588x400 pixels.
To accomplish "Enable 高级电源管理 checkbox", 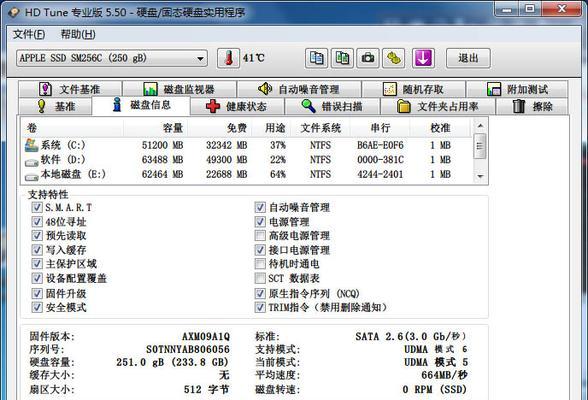I will 260,235.
